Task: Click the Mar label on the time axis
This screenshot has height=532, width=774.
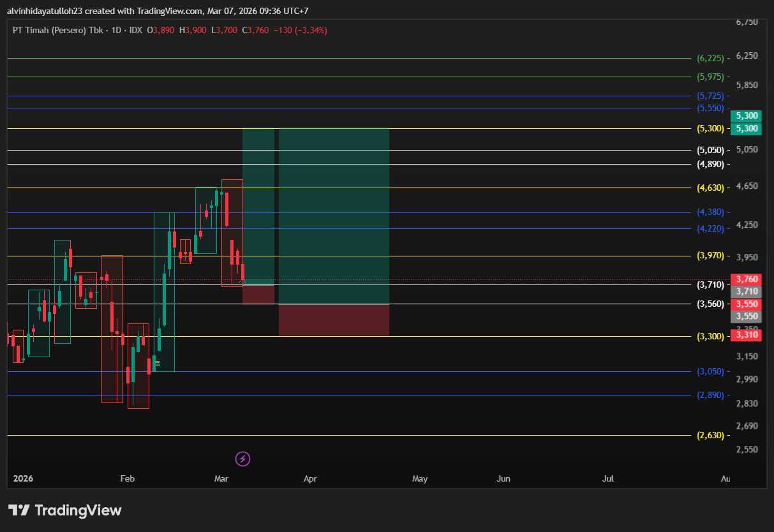Action: tap(221, 478)
